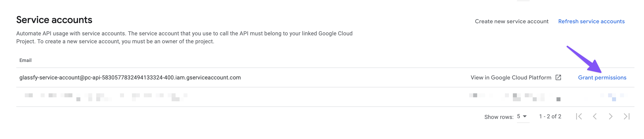Click the blurred email in second row
This screenshot has width=644, height=139.
(x=105, y=97)
